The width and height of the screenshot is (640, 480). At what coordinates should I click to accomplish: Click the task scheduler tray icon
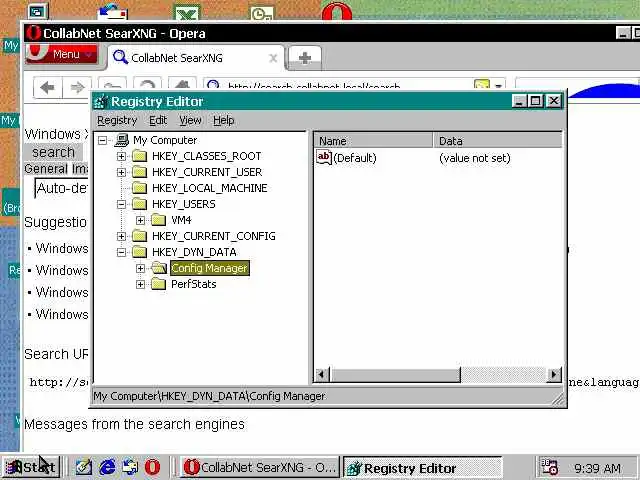(549, 467)
